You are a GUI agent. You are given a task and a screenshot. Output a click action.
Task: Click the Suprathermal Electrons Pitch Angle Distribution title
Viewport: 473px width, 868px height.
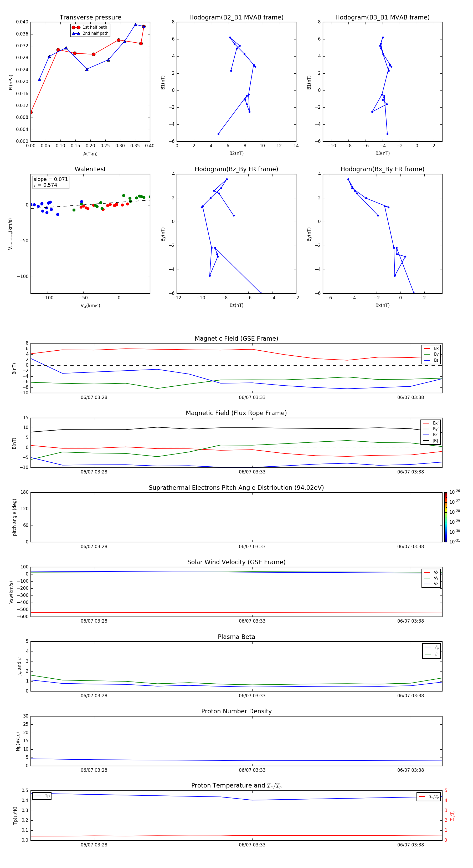pos(236,488)
